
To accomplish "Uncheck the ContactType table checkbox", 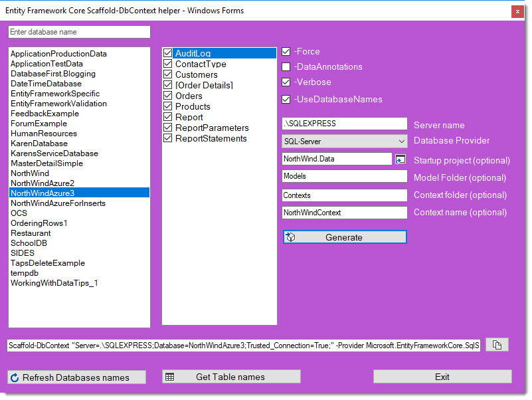I will coord(167,64).
